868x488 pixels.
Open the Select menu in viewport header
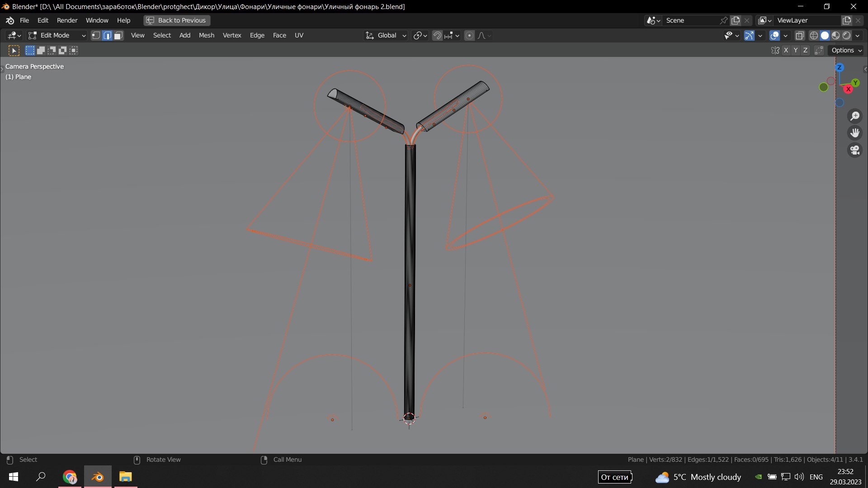(162, 35)
